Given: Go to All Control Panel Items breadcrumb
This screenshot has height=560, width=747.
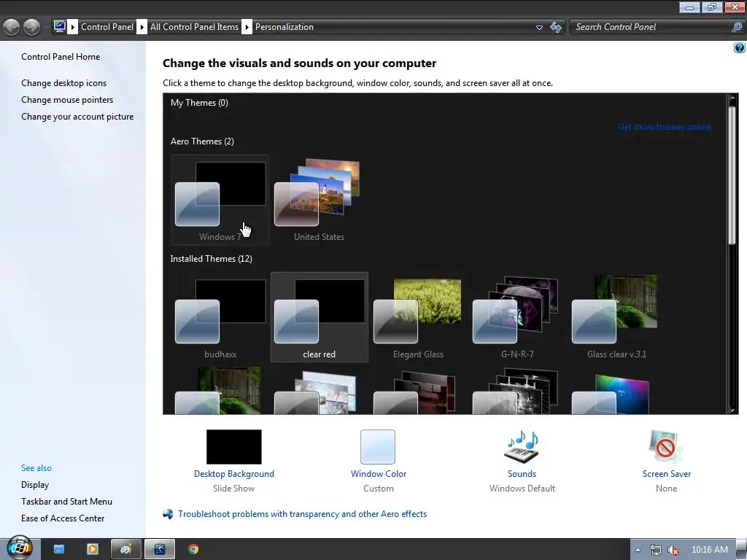Looking at the screenshot, I should coord(194,27).
